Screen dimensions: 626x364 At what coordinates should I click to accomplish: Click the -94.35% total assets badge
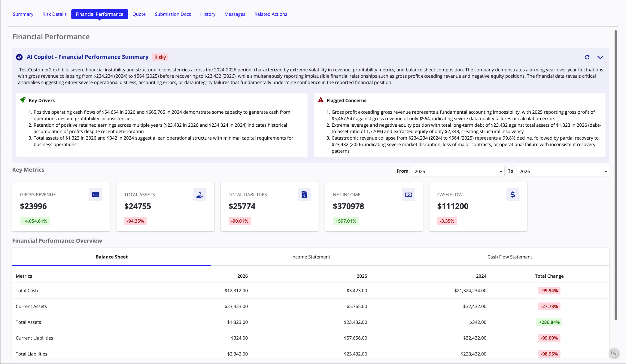pyautogui.click(x=135, y=221)
